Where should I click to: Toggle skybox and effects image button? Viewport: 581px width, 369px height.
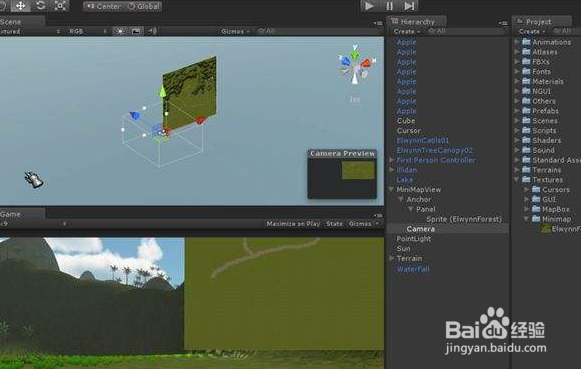click(136, 31)
